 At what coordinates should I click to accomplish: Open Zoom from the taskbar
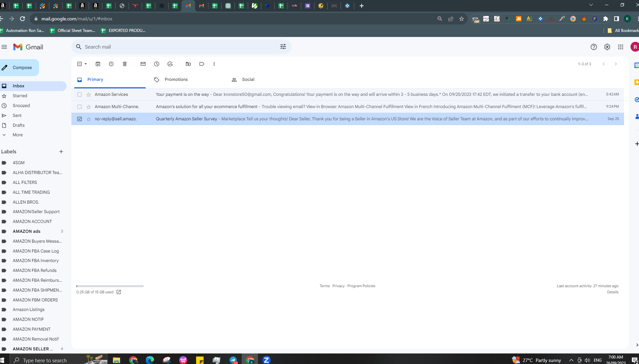(266, 360)
